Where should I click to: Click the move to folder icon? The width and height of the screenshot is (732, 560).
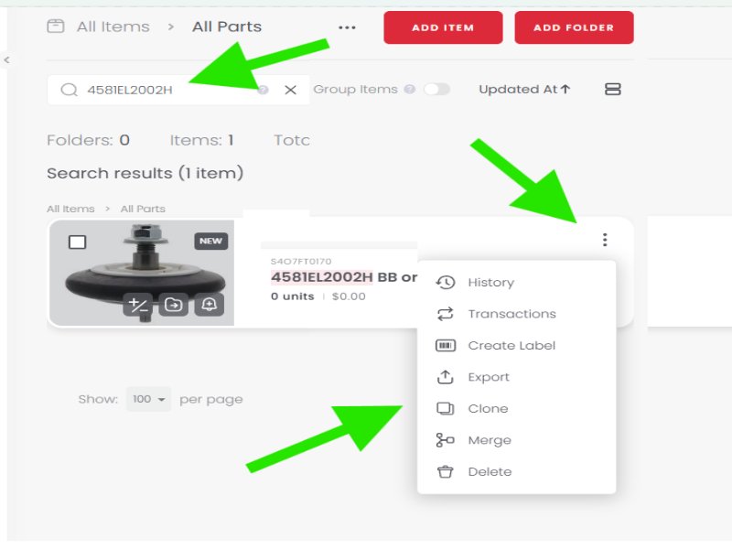174,305
